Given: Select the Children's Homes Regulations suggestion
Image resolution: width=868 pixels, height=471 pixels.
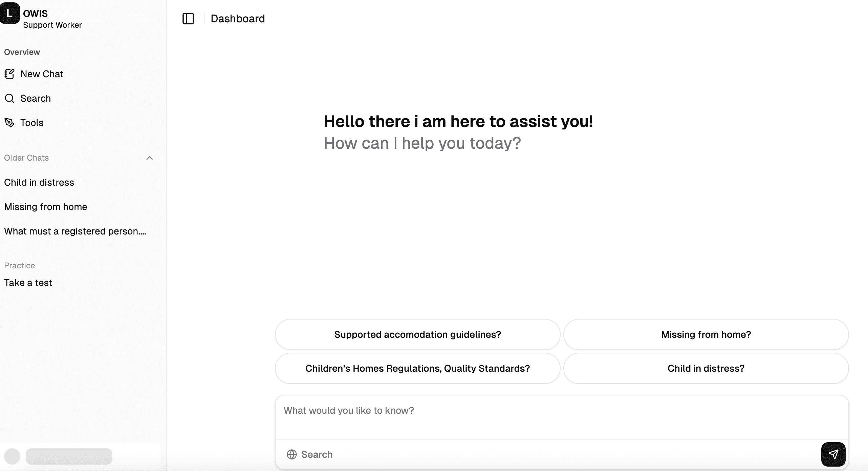Looking at the screenshot, I should tap(417, 368).
